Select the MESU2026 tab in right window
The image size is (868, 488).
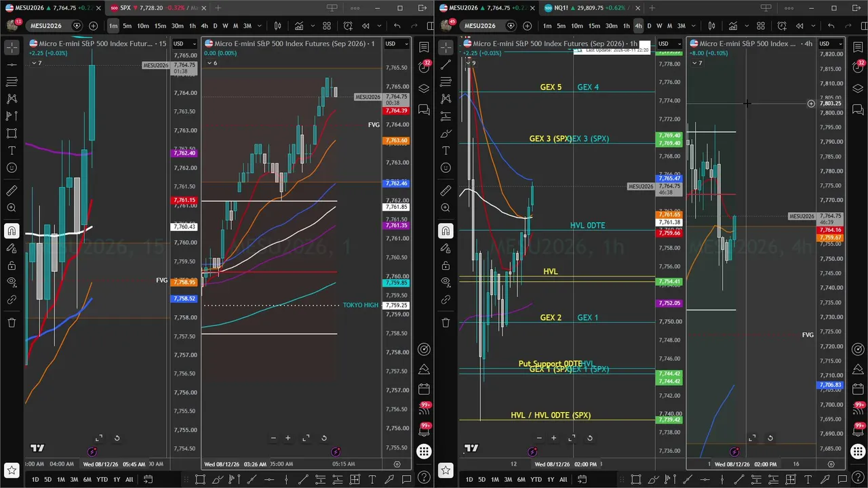(486, 7)
